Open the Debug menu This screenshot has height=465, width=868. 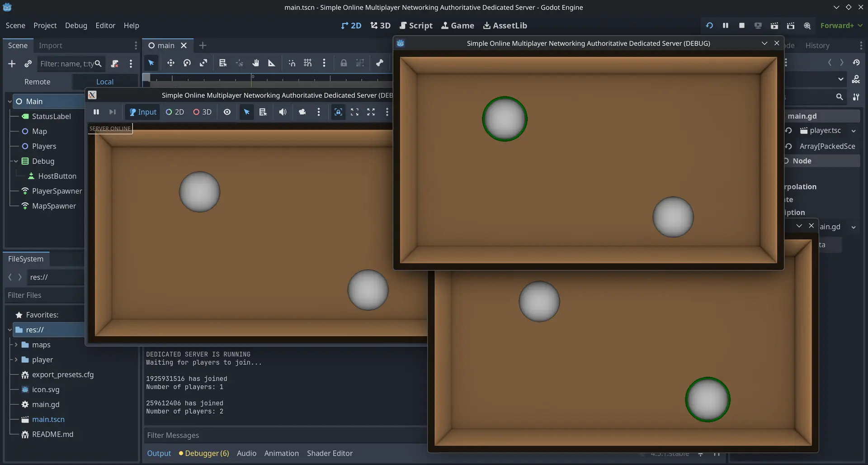click(x=76, y=25)
